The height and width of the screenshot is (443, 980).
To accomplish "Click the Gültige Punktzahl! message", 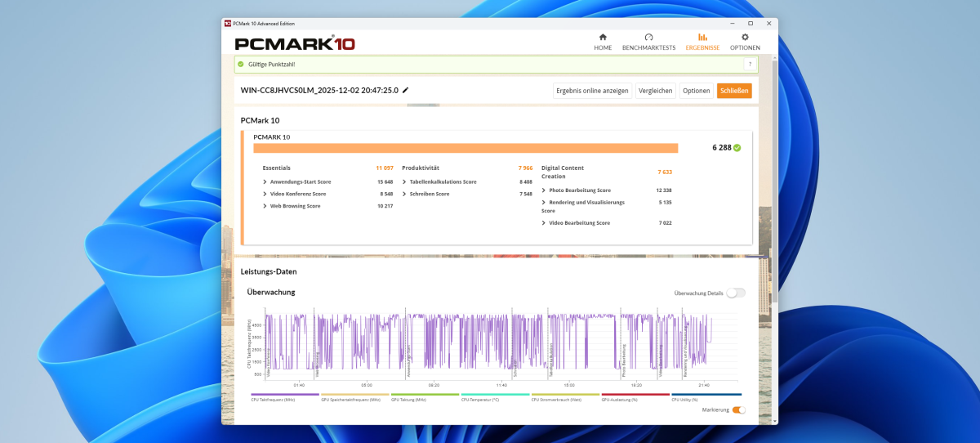I will coord(272,64).
